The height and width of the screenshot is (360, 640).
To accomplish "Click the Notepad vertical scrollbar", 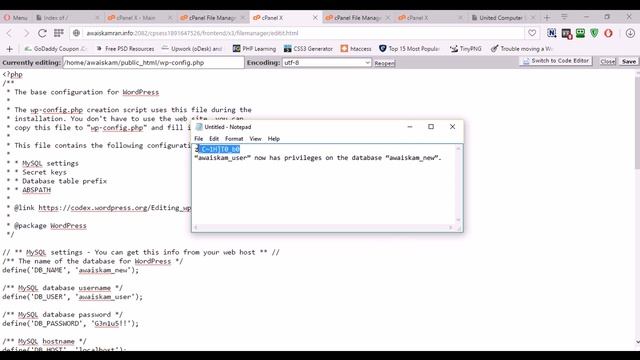I will (x=458, y=184).
